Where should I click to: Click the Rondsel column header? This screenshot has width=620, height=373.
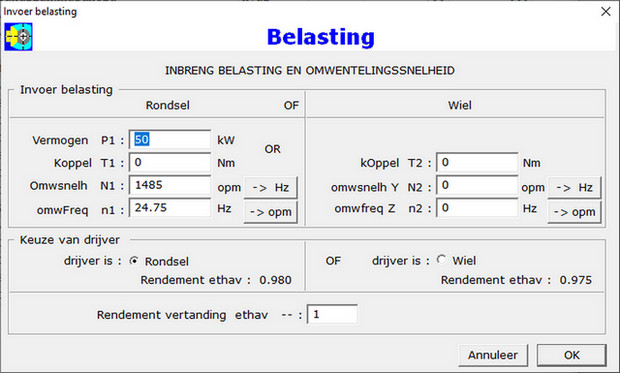click(168, 106)
